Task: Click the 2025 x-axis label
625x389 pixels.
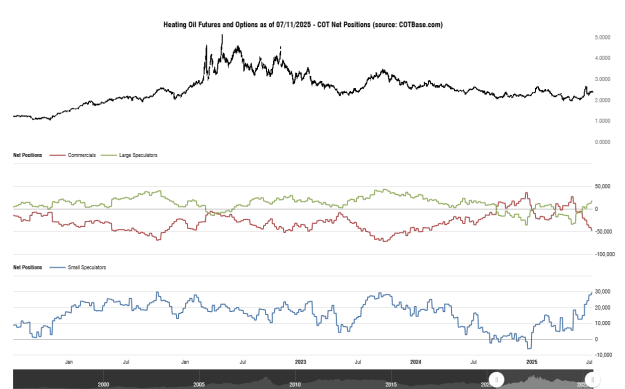Action: click(x=532, y=362)
